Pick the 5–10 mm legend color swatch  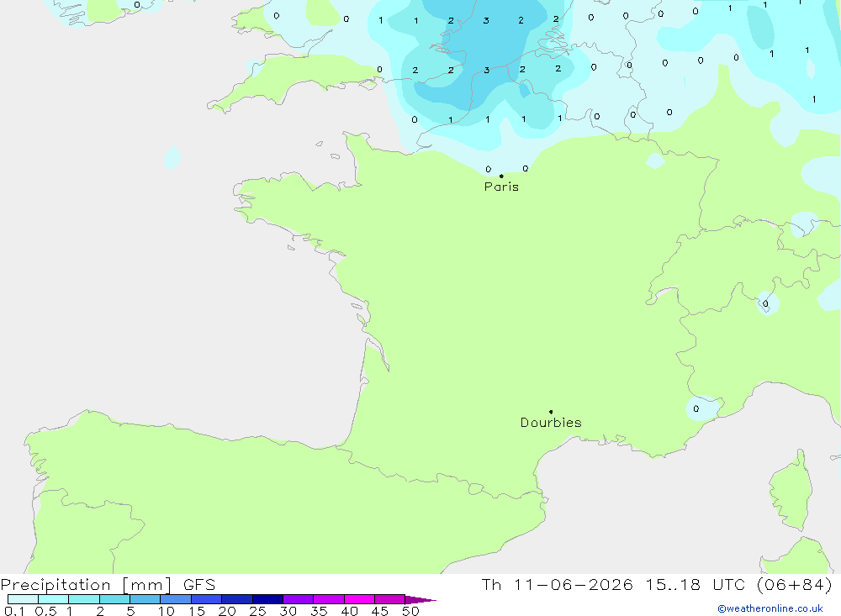point(145,599)
